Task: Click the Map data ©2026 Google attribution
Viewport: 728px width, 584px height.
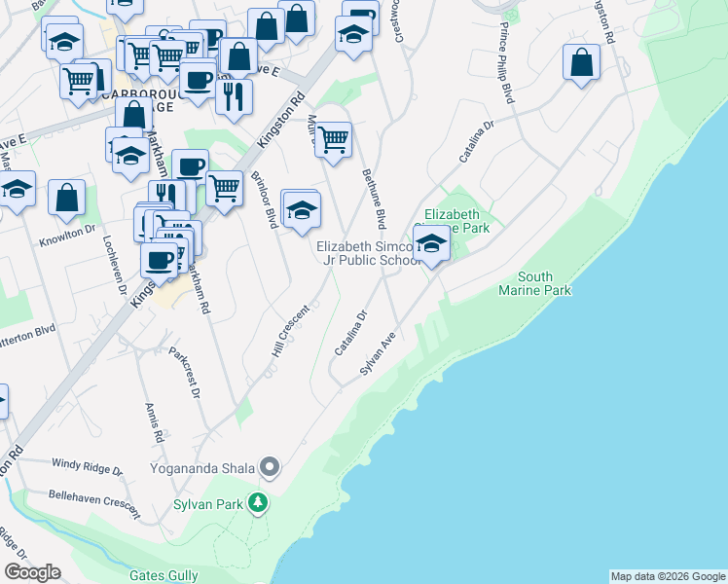Action: (668, 576)
